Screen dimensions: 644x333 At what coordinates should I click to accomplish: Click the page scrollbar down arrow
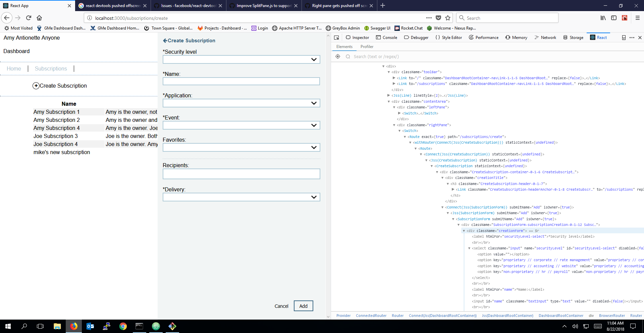pyautogui.click(x=328, y=317)
